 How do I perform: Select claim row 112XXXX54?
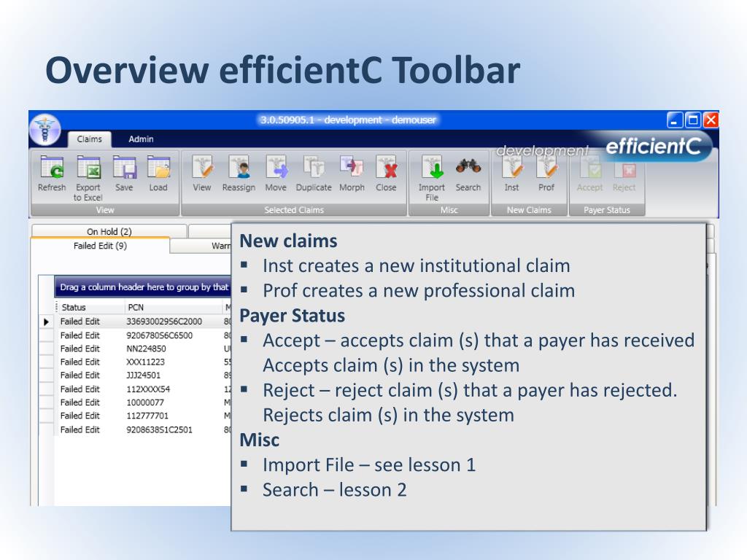pos(143,389)
